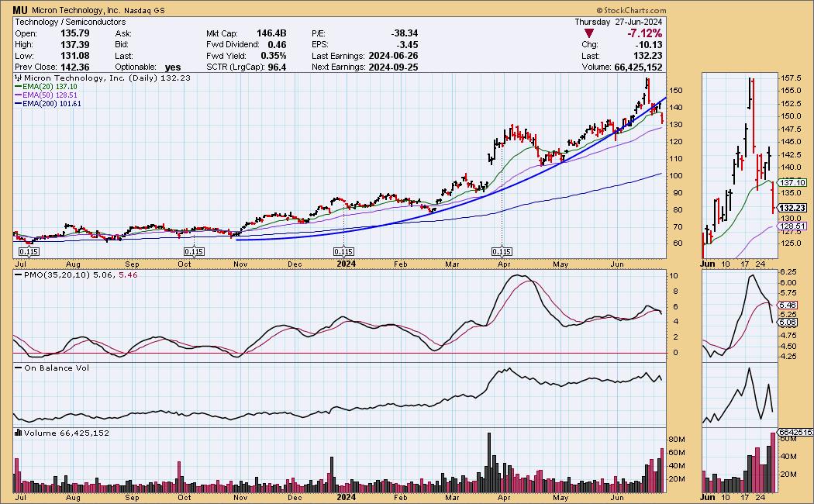Click the Fwd Dividend value 0.46

point(278,45)
